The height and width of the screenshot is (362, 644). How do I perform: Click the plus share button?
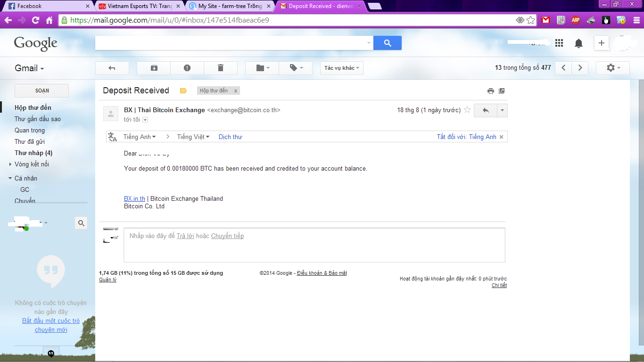(601, 43)
